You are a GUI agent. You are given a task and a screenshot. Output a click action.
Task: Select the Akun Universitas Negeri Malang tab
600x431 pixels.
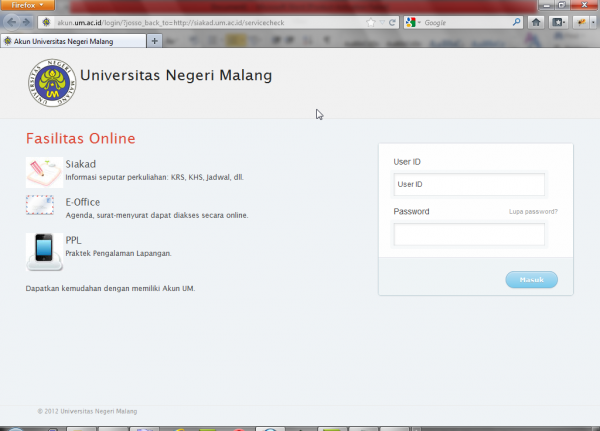click(x=73, y=41)
